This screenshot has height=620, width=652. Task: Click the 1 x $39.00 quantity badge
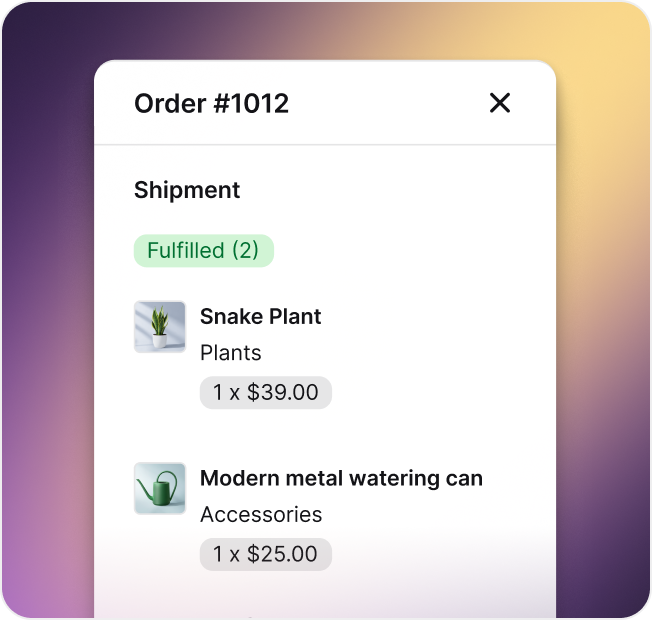coord(265,393)
